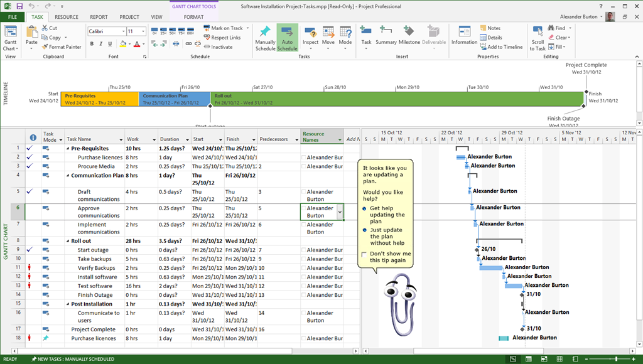This screenshot has height=364, width=643.
Task: Mark task 100% complete
Action: (x=191, y=31)
